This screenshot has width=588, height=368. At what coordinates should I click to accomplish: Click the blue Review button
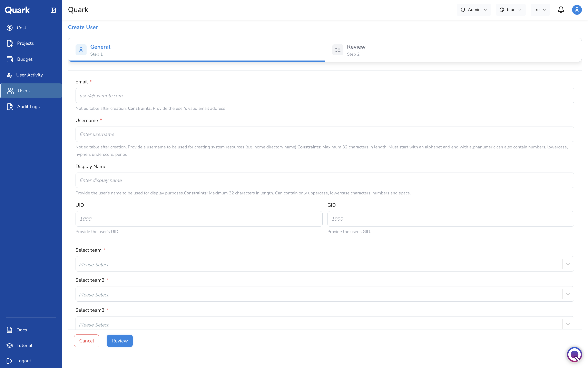pos(120,341)
